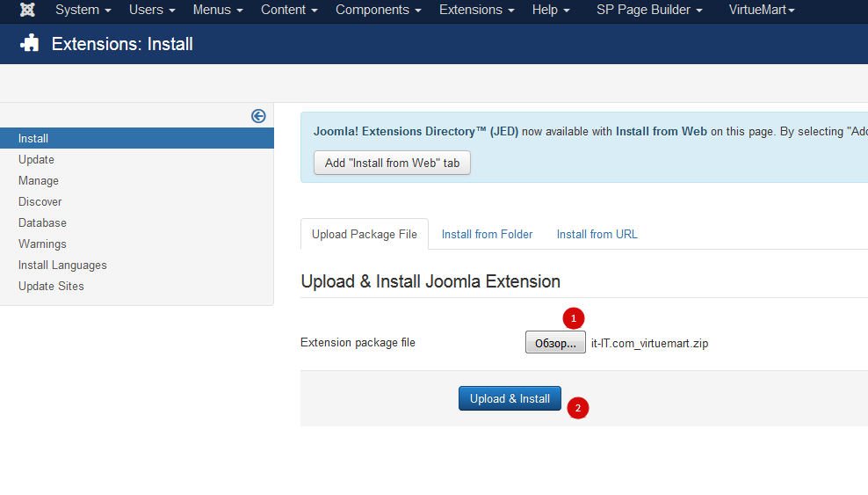Open the Help menu
This screenshot has height=495, width=868.
pyautogui.click(x=551, y=10)
